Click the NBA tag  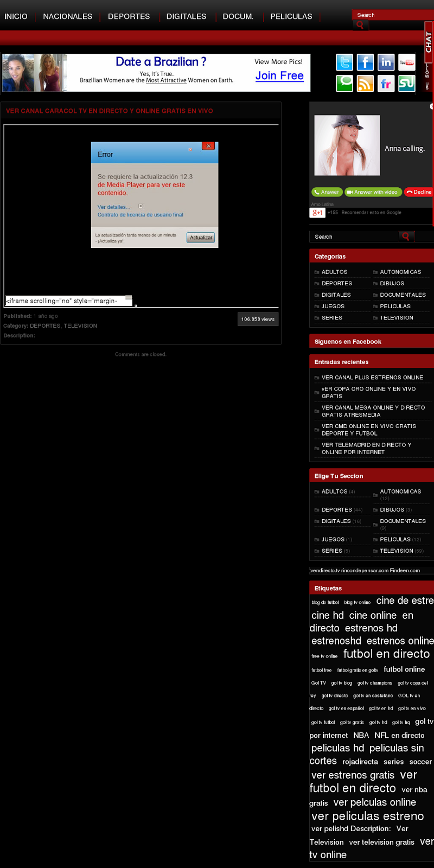point(361,736)
